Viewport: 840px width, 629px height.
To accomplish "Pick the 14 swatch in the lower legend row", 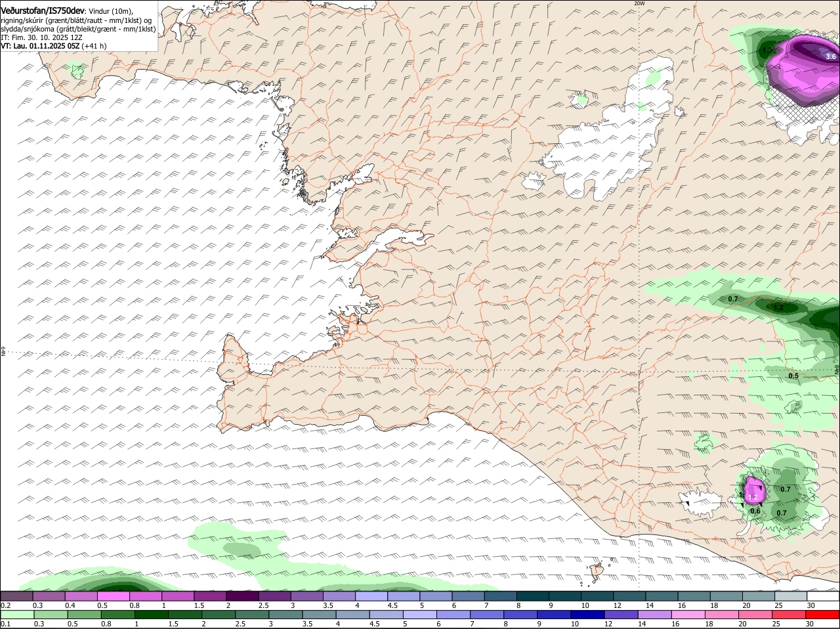I will tap(656, 615).
